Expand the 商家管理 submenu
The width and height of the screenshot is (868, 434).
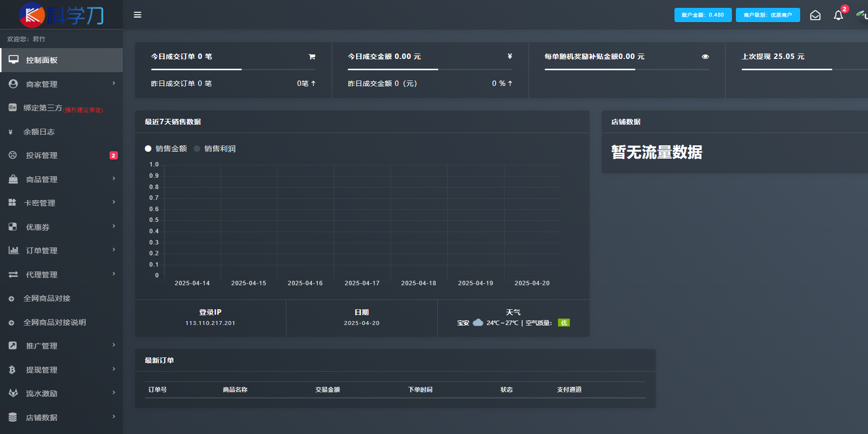click(61, 84)
